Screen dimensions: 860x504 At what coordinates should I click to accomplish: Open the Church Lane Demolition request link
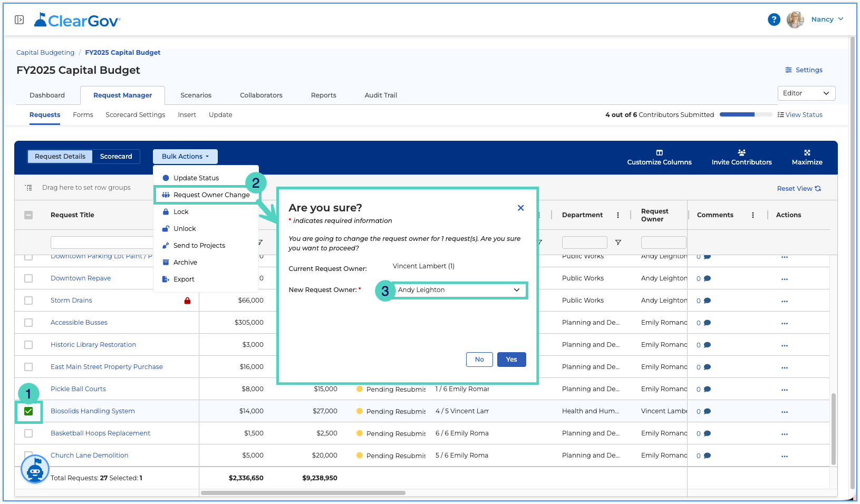coord(89,455)
